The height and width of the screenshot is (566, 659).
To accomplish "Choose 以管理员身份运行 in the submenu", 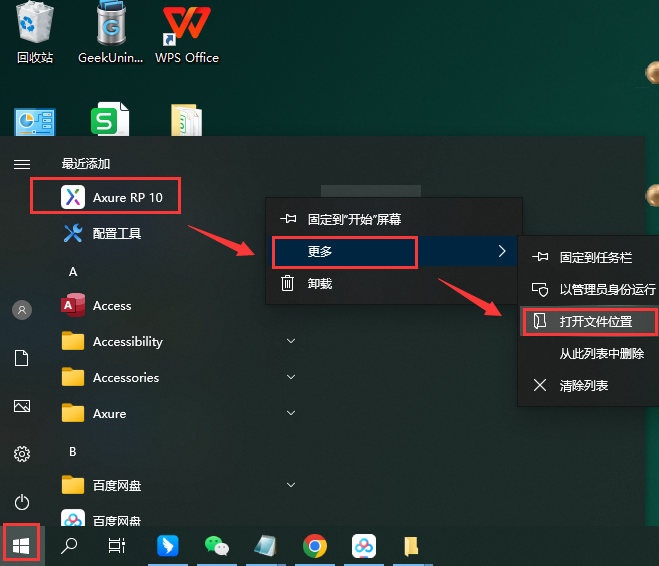I will [589, 289].
